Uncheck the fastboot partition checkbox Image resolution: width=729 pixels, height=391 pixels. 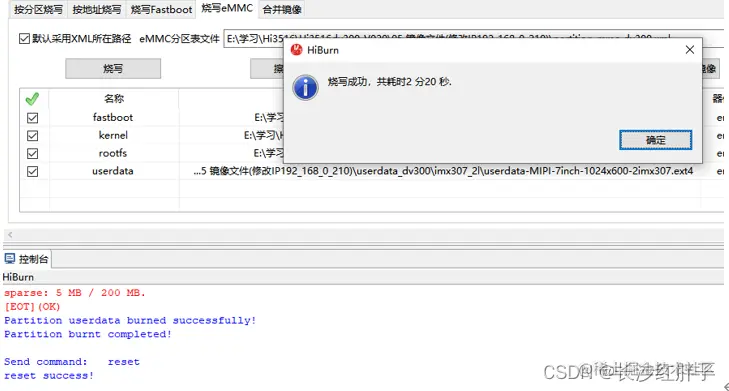[x=33, y=118]
